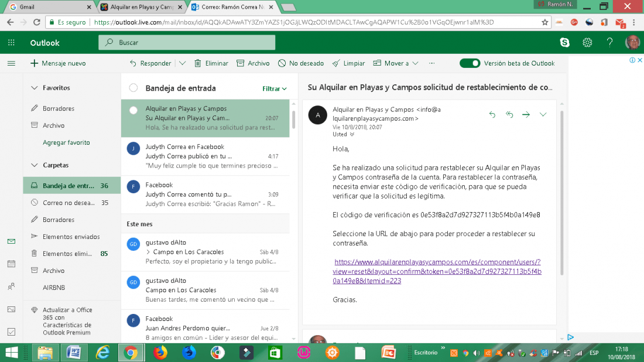Open the reply options dropdown arrow

(x=182, y=63)
